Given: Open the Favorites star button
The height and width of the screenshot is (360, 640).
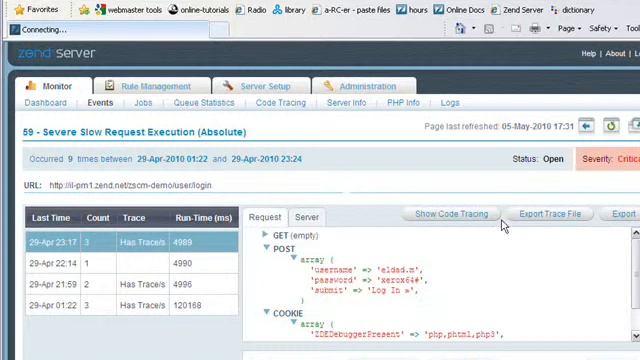Looking at the screenshot, I should (x=36, y=9).
